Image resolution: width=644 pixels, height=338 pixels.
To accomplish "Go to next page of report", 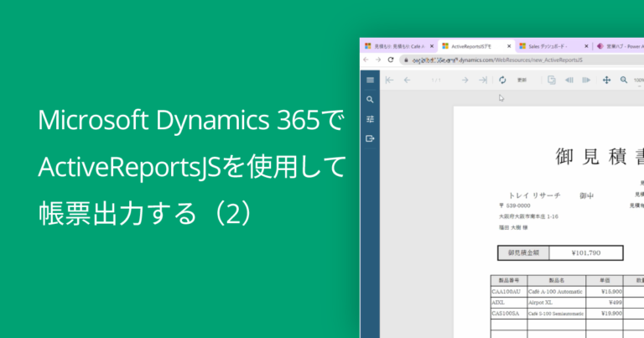I will click(x=465, y=80).
